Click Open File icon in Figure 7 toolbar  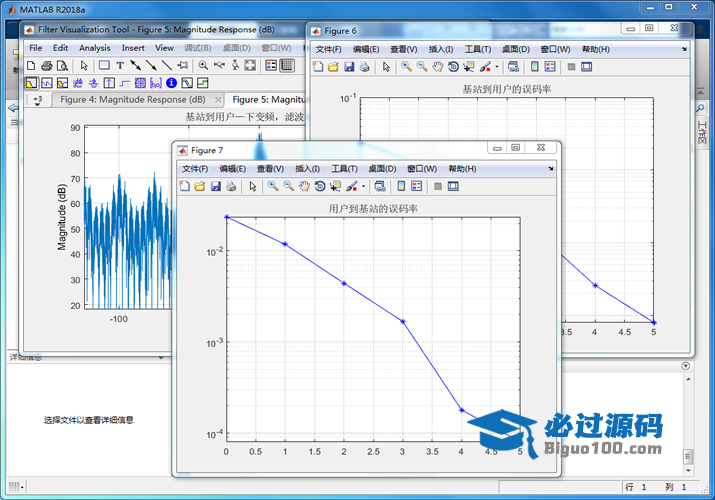tap(200, 186)
